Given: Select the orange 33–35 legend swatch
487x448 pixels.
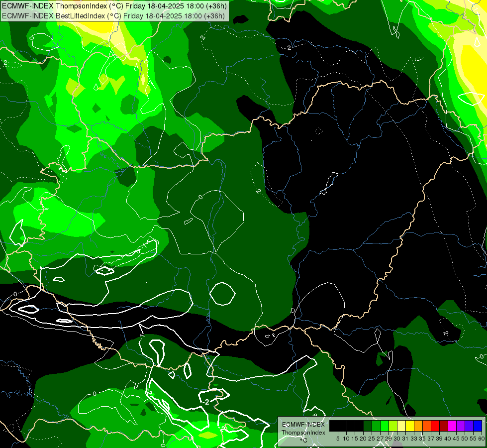Looking at the screenshot, I should pos(418,426).
